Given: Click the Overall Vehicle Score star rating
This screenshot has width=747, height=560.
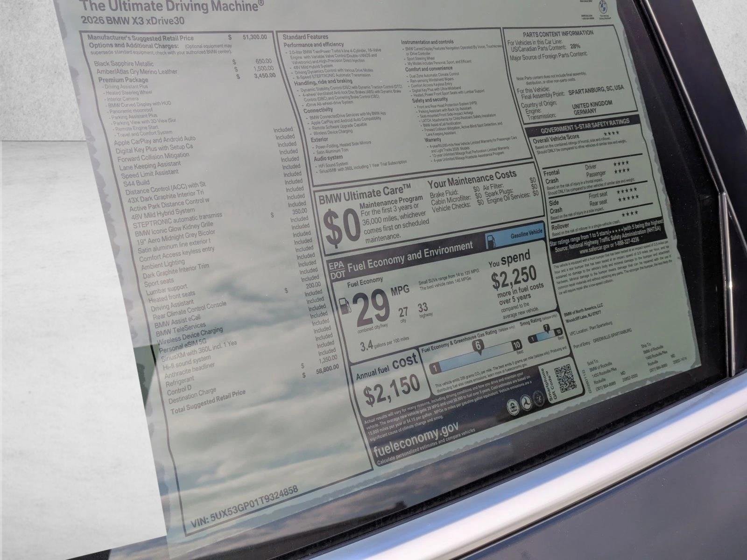Looking at the screenshot, I should point(611,134).
